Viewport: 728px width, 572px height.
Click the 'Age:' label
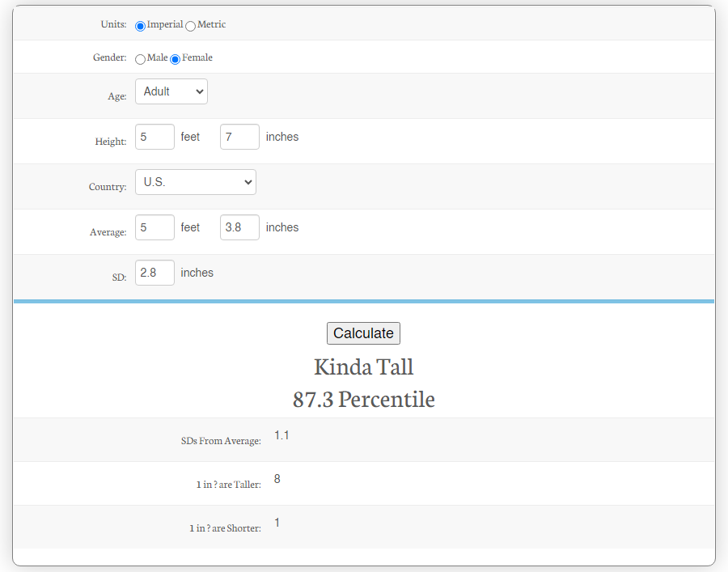point(117,96)
